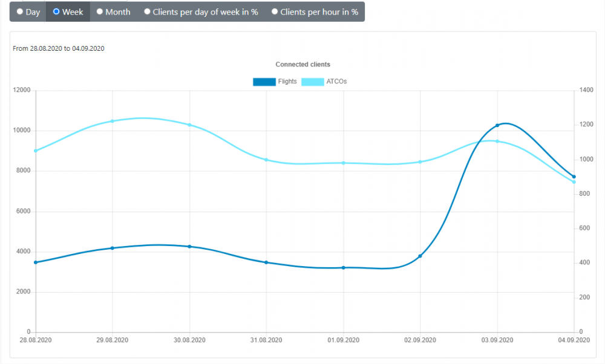Screen dimensions: 605x364
Task: Click the Flights data point on 29.08.2020
Action: pyautogui.click(x=113, y=248)
